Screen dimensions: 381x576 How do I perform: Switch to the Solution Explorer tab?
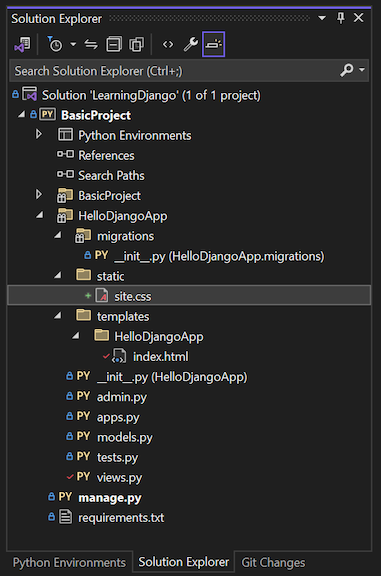[183, 562]
